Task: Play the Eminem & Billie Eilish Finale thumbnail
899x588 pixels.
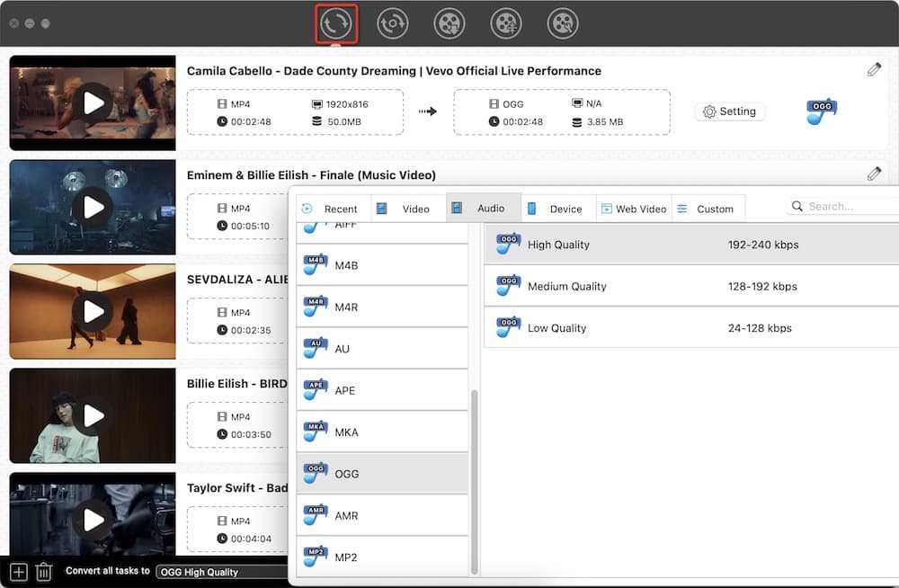Action: 93,207
